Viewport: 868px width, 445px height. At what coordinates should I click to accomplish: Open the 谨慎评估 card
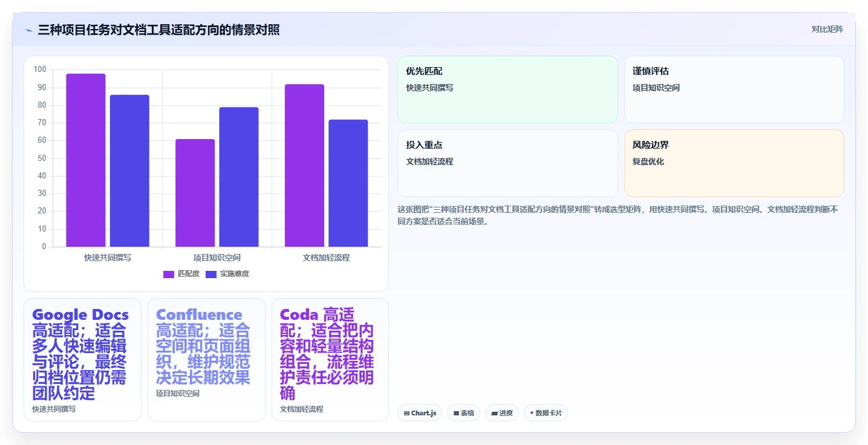point(734,89)
